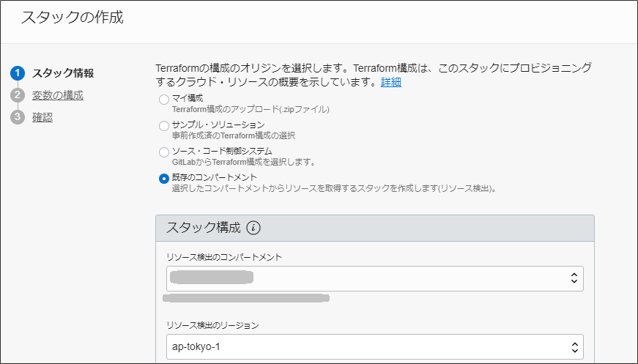
Task: Click the スタック情報 step label
Action: [63, 73]
